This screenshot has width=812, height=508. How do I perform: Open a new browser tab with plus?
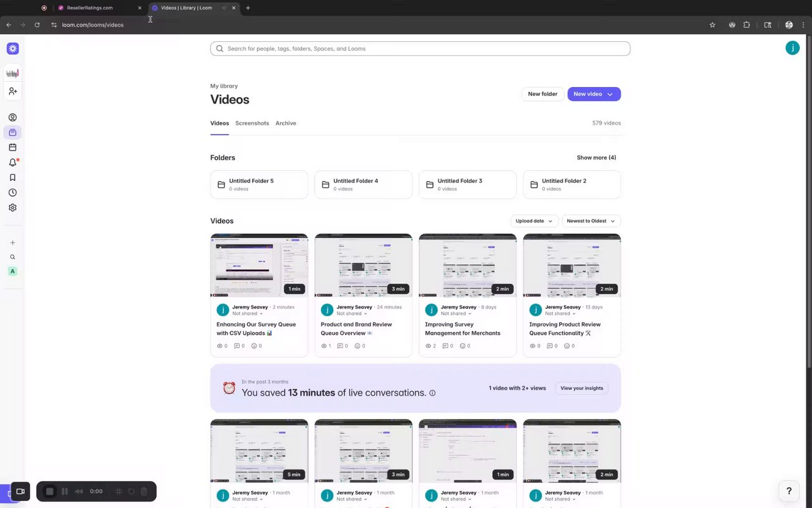(x=248, y=8)
